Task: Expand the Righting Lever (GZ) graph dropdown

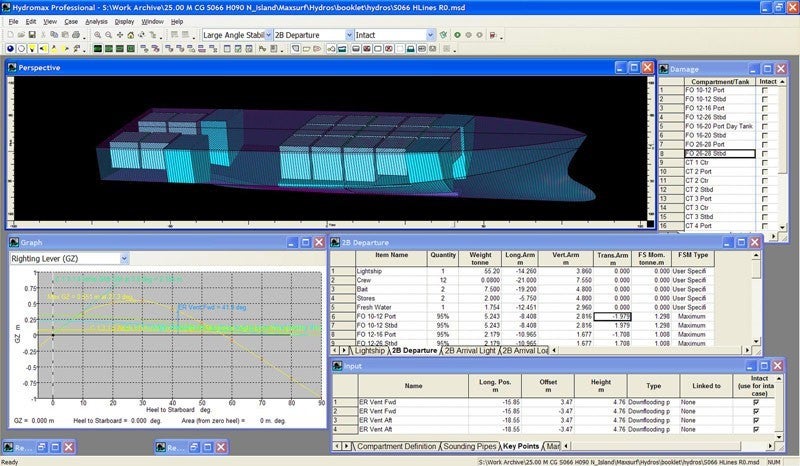Action: tap(124, 259)
